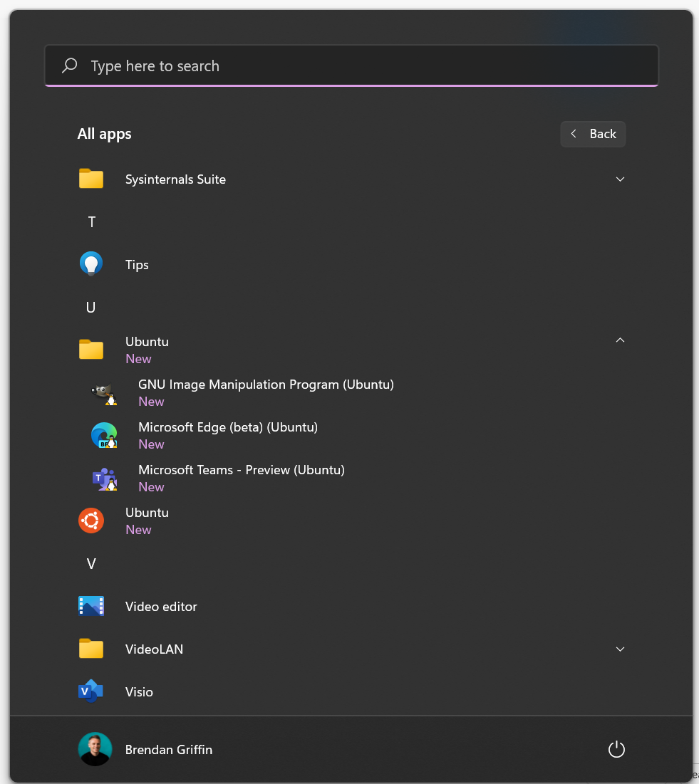The width and height of the screenshot is (699, 784).
Task: Jump to letter T section header
Action: click(91, 222)
